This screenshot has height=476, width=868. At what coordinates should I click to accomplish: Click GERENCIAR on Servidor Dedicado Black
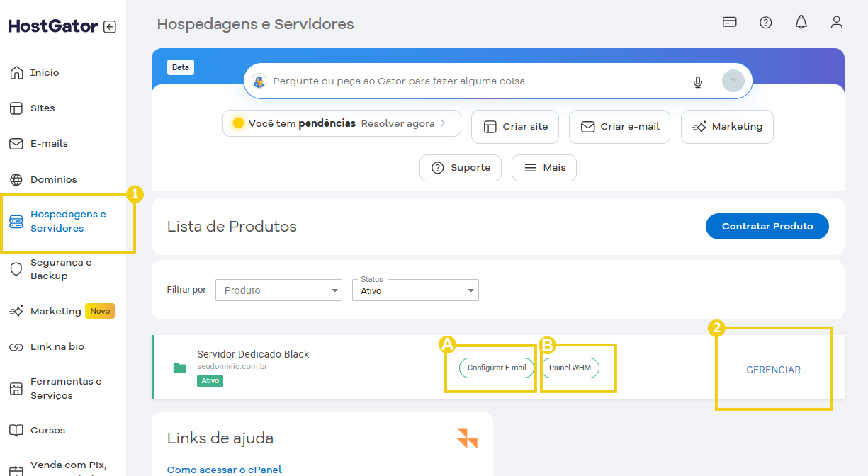[x=773, y=369]
